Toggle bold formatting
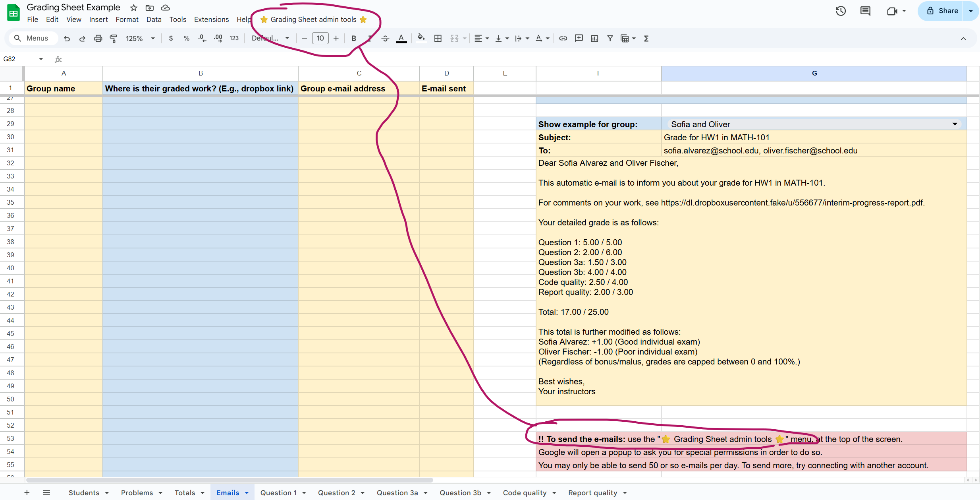The height and width of the screenshot is (500, 980). point(353,39)
